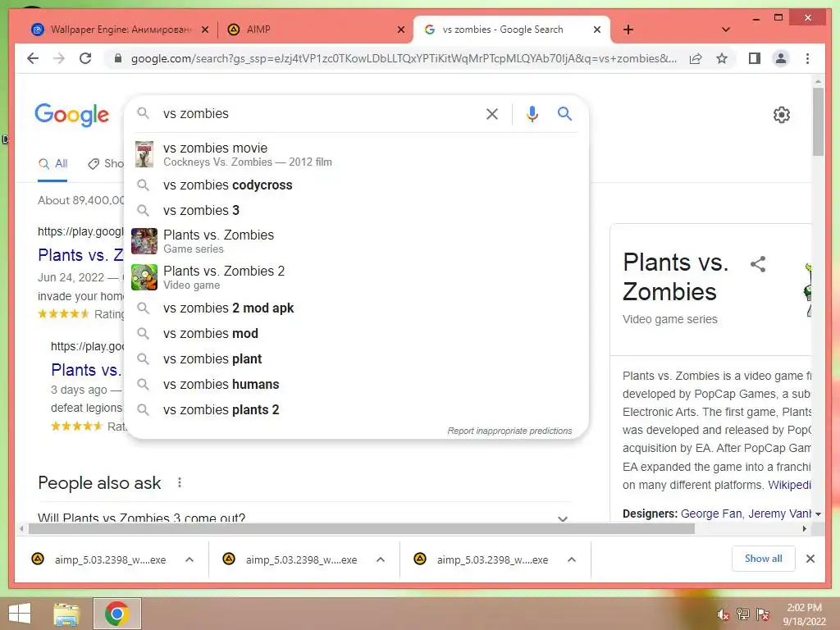Clear the search box text
This screenshot has height=630, width=840.
[x=492, y=113]
